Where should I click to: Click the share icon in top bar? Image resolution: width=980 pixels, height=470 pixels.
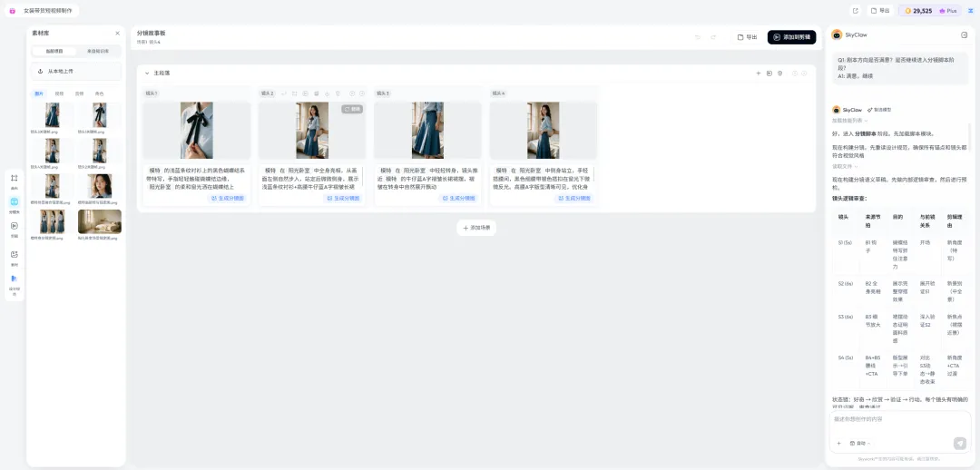[x=856, y=11]
